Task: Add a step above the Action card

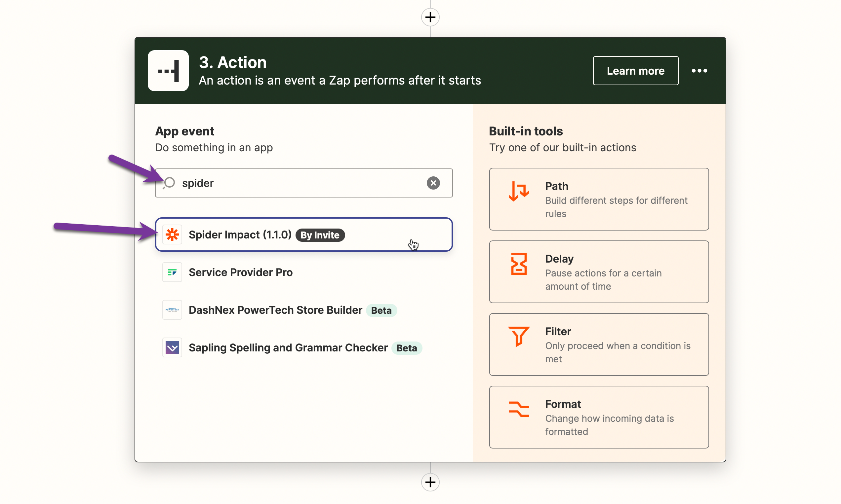Action: click(x=430, y=17)
